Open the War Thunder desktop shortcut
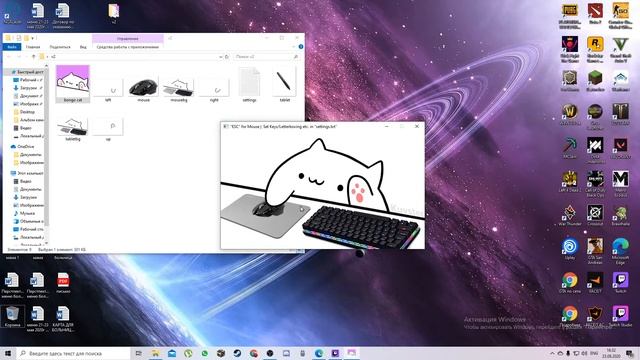 [x=570, y=216]
